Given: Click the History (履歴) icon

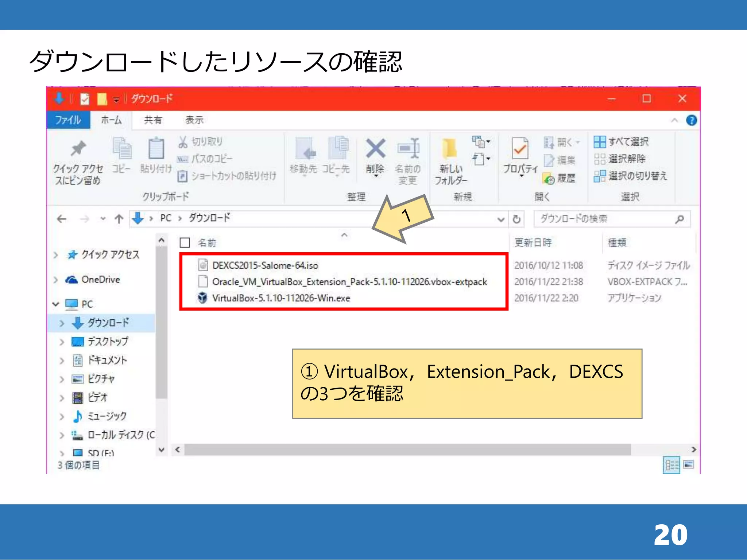Looking at the screenshot, I should click(x=558, y=178).
